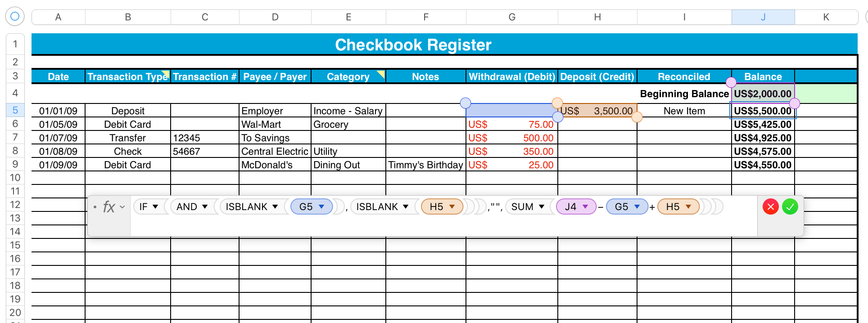The width and height of the screenshot is (868, 323).
Task: Select the Check transaction type cell
Action: point(128,151)
